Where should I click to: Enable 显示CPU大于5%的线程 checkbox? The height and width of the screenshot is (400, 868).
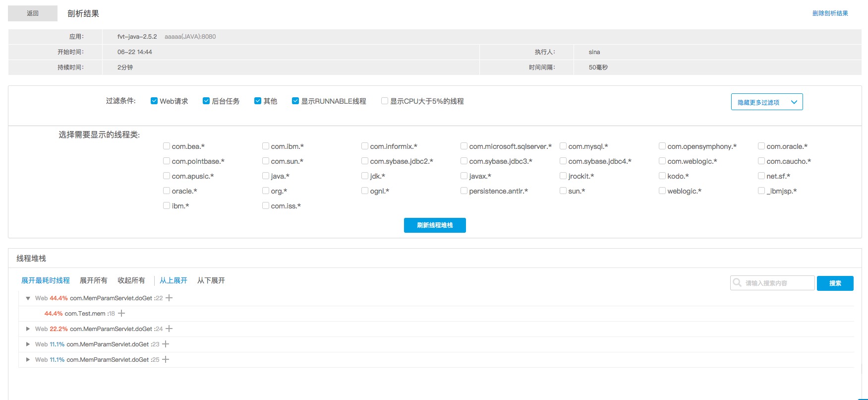pyautogui.click(x=384, y=101)
